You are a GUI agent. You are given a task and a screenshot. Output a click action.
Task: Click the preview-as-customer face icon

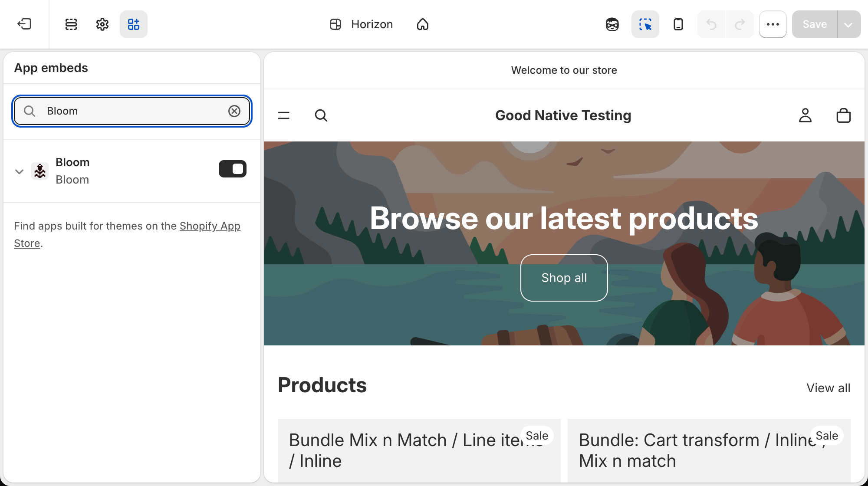click(x=612, y=24)
